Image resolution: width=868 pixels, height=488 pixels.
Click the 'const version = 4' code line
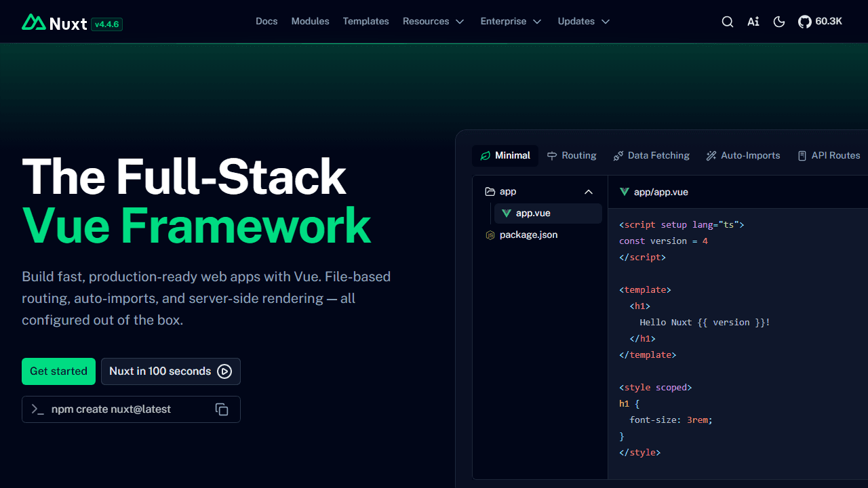click(x=663, y=241)
